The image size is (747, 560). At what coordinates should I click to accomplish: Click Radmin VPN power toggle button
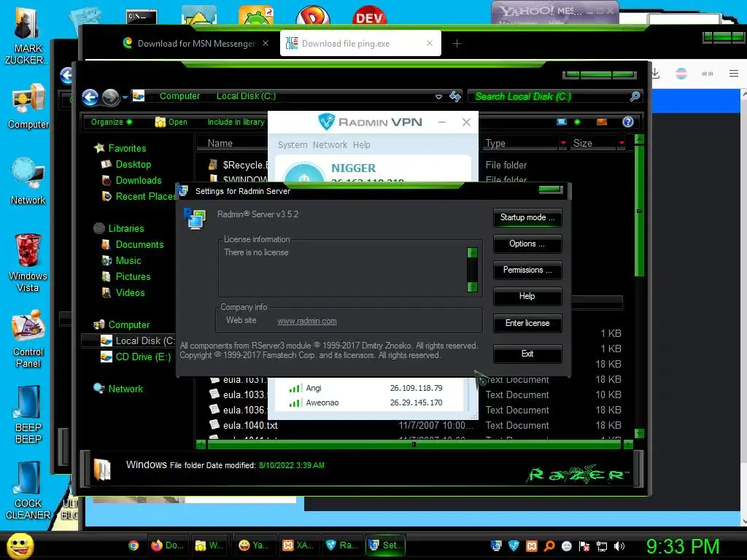304,174
